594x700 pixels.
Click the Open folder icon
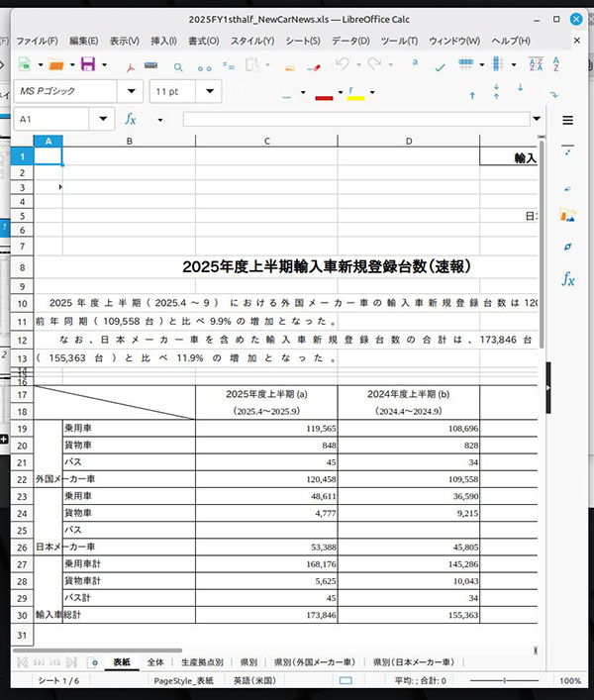[55, 64]
